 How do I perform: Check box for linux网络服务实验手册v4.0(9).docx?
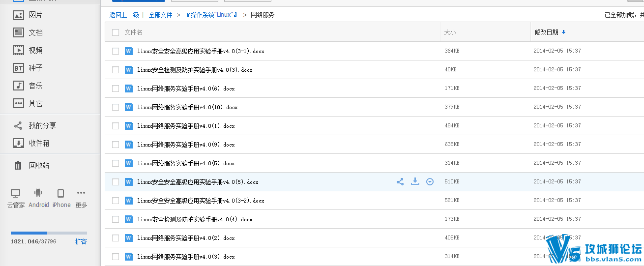tap(116, 145)
